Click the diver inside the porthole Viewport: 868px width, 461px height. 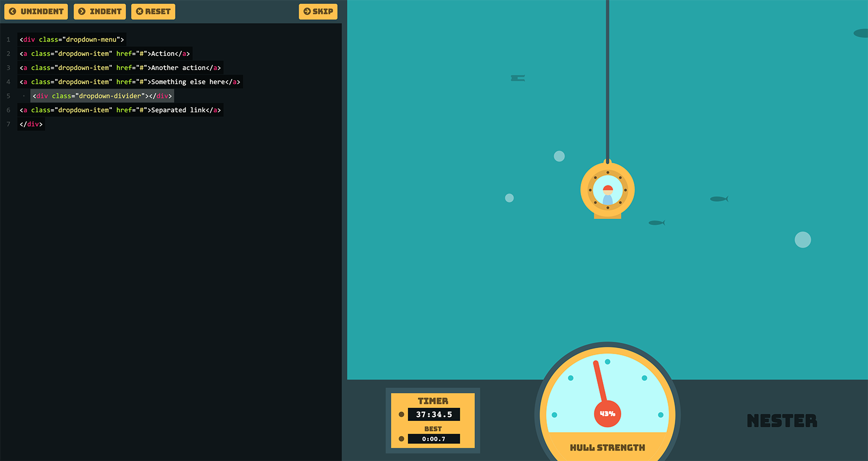[x=608, y=194]
